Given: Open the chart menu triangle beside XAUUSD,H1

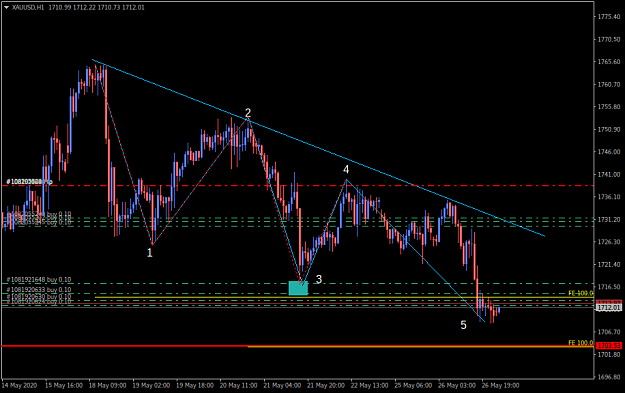Looking at the screenshot, I should [6, 7].
